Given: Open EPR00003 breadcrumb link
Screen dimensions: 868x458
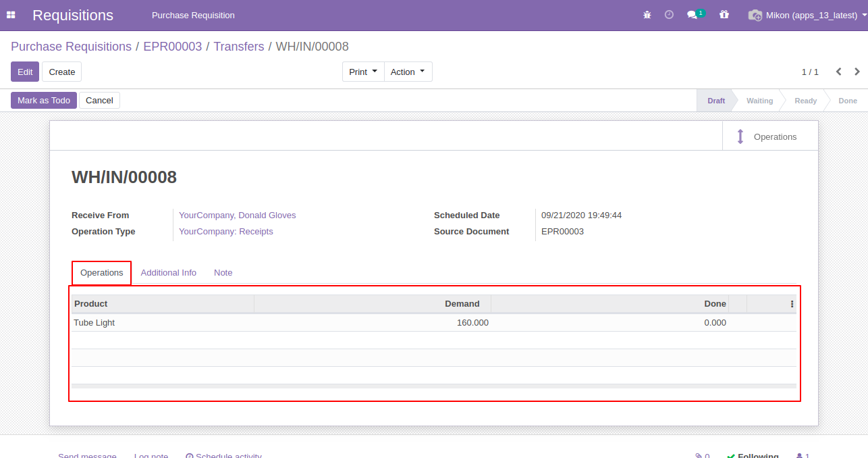Looking at the screenshot, I should point(173,47).
